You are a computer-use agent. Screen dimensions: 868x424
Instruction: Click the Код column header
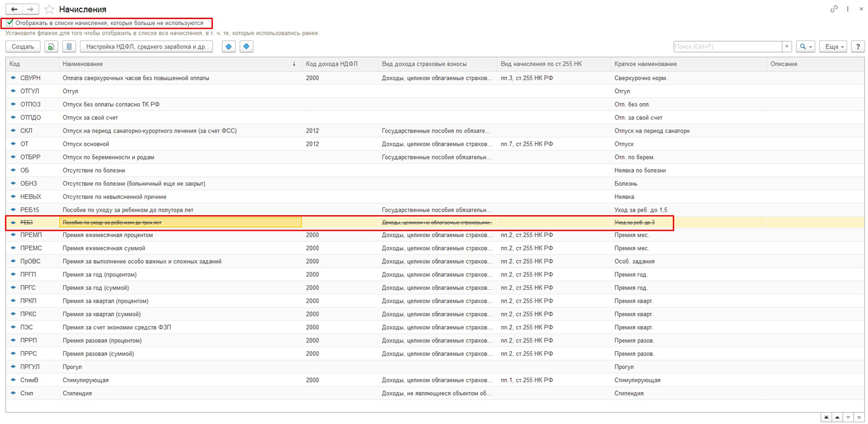pos(32,64)
